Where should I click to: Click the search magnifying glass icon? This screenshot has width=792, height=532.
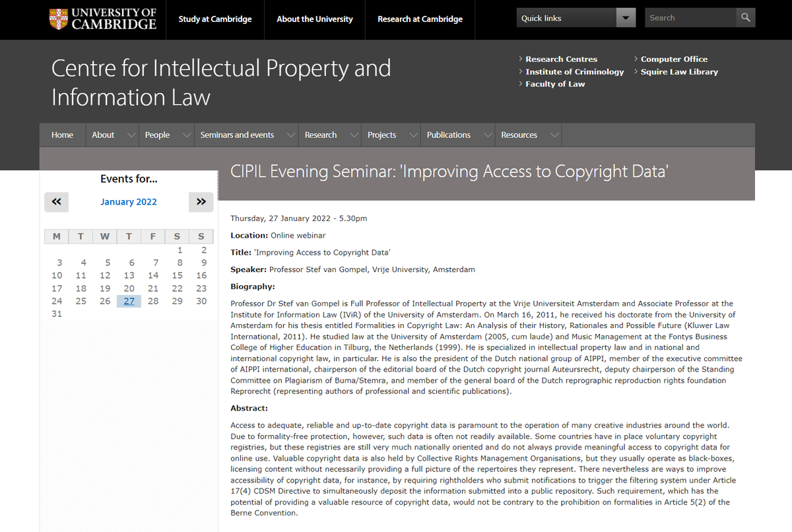[x=745, y=18]
